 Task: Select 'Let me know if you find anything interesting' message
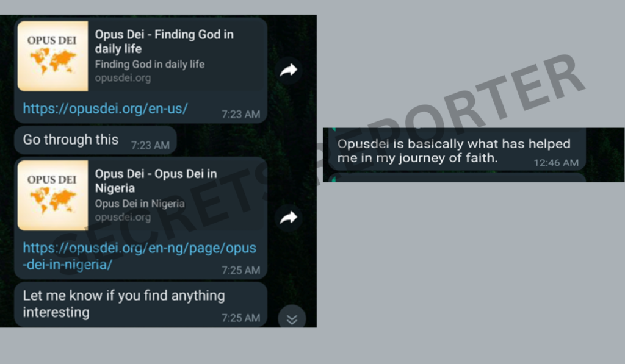pos(141,304)
